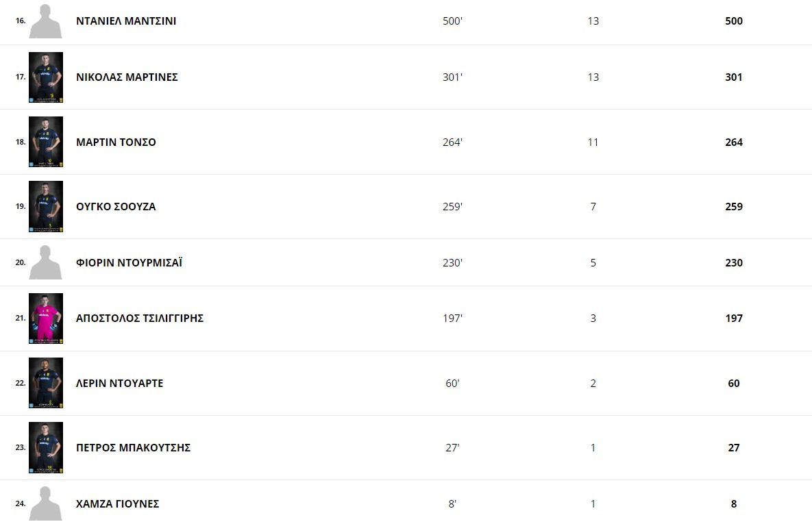Select player name ΟΥΓΚΟ ΣΟΟΥΖΑ
Viewport: 812px width, 524px height.
click(x=116, y=207)
